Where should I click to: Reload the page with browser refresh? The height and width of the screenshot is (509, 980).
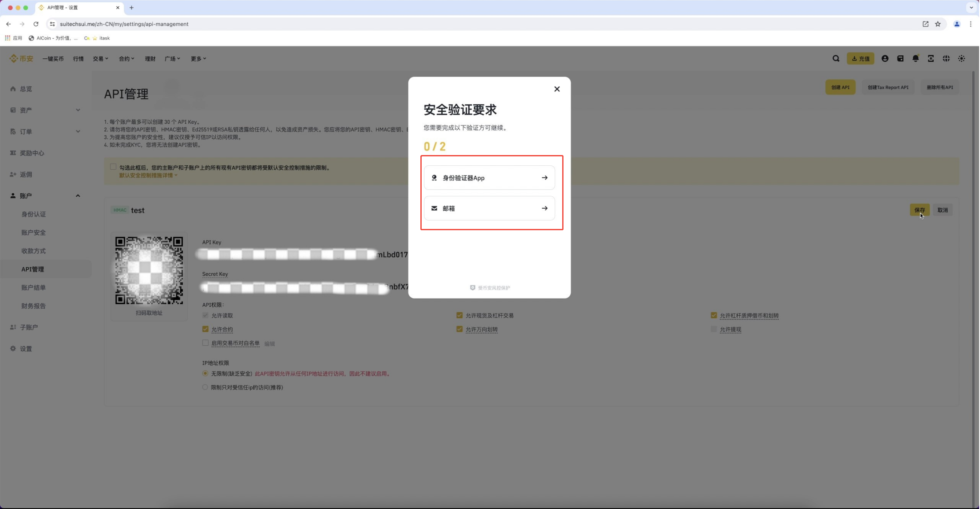coord(36,24)
